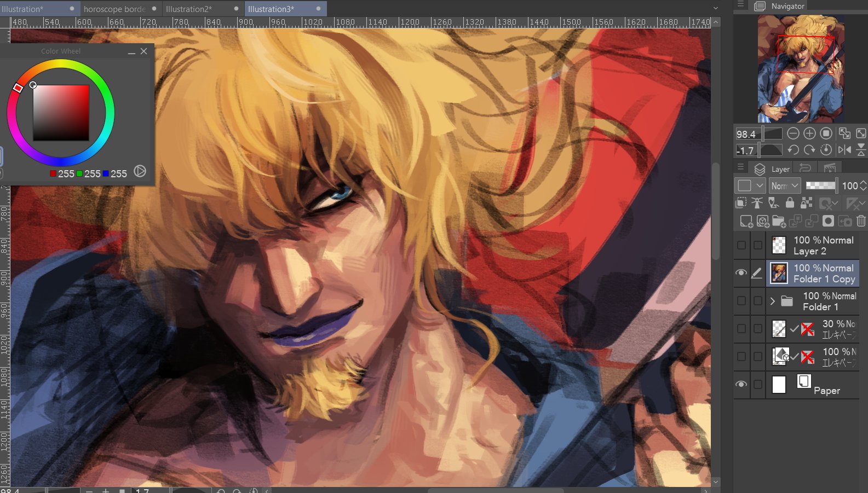Image resolution: width=868 pixels, height=493 pixels.
Task: Open the layer palette color dropdown
Action: (x=750, y=186)
